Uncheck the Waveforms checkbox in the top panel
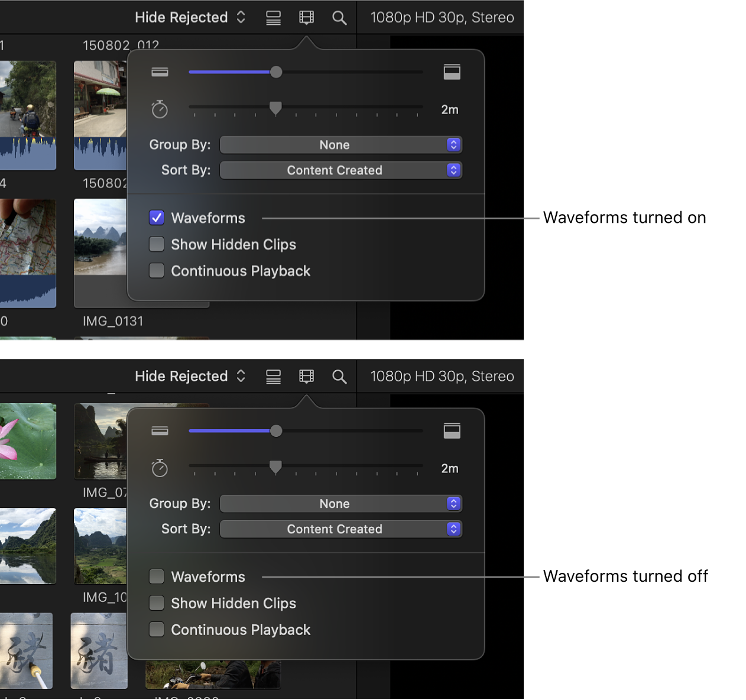Viewport: 746px width, 700px height. pyautogui.click(x=156, y=218)
